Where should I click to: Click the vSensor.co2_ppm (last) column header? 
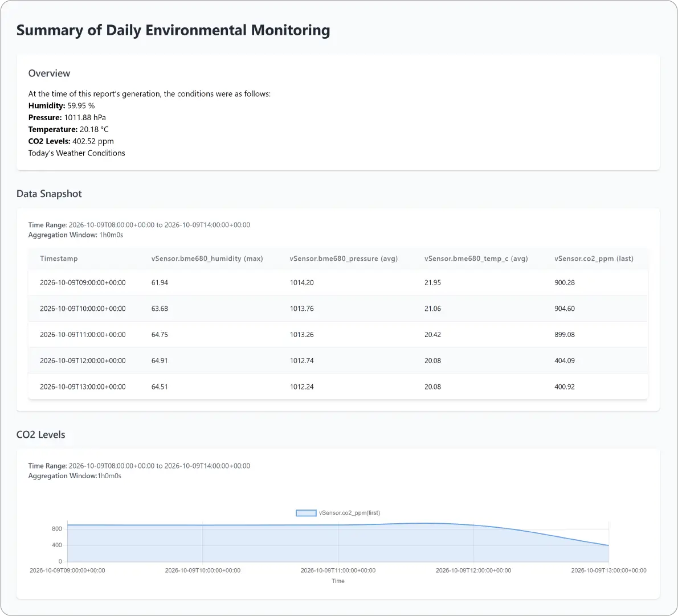tap(594, 259)
